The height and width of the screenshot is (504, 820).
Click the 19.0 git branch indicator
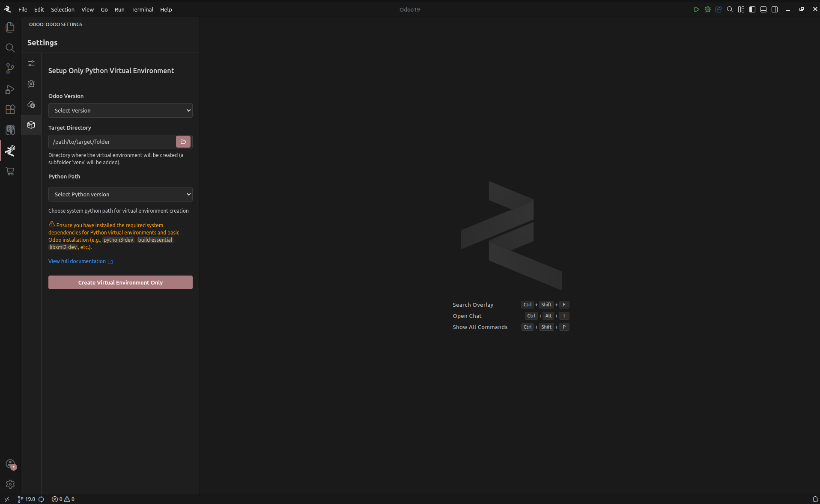tap(27, 499)
